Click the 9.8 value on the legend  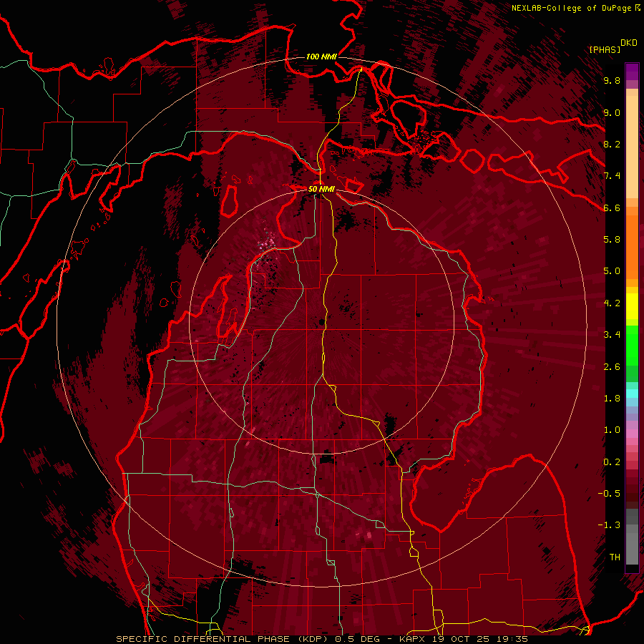(x=612, y=80)
